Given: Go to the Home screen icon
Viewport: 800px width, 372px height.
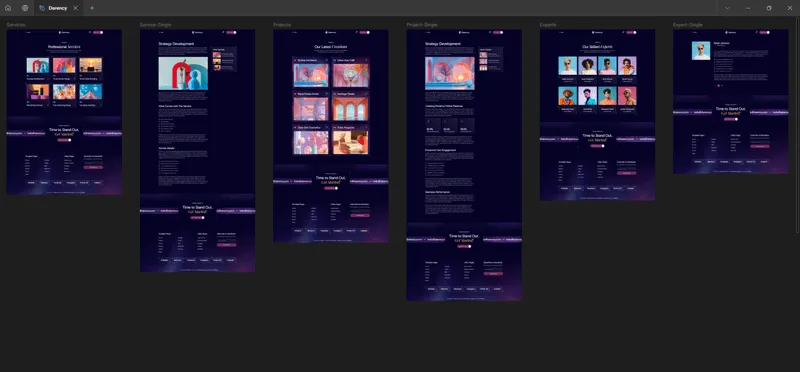Looking at the screenshot, I should tap(8, 8).
